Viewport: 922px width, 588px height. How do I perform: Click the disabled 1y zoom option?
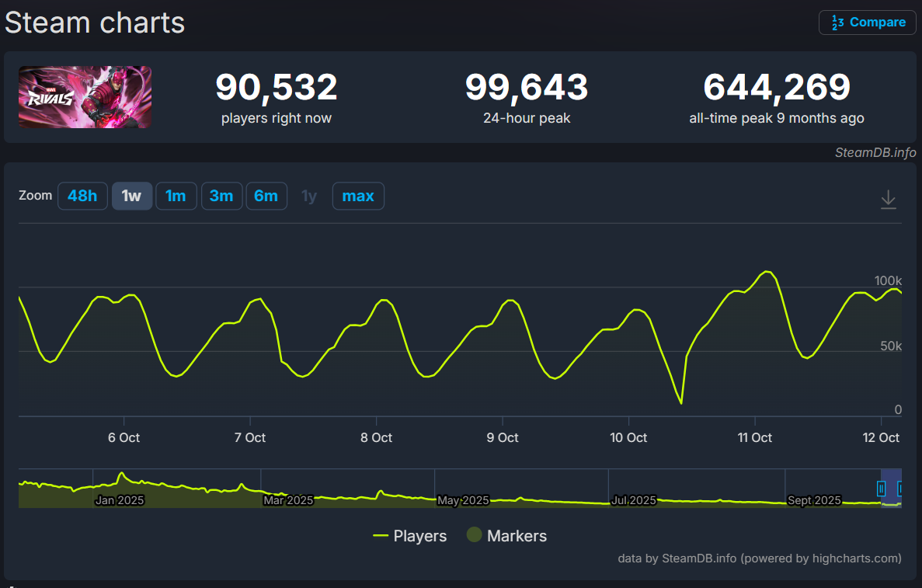click(x=309, y=196)
